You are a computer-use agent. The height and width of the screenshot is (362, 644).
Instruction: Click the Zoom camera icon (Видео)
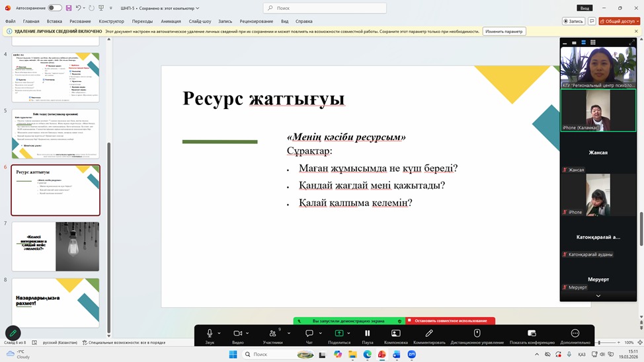coord(237,334)
